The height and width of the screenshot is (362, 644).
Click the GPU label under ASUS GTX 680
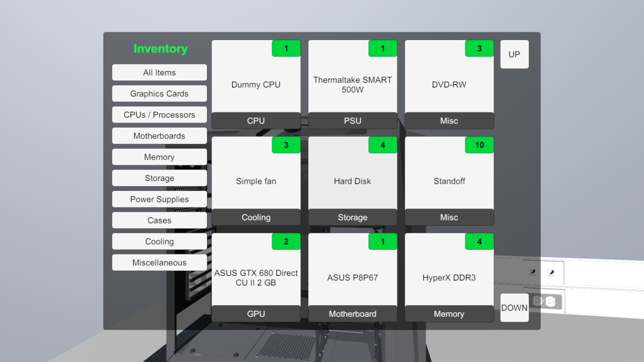click(256, 314)
